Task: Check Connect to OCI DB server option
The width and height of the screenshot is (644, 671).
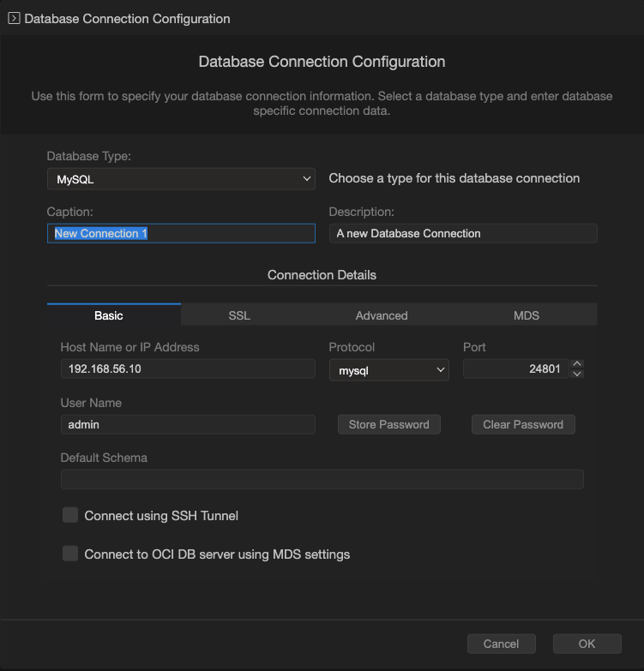Action: point(70,554)
